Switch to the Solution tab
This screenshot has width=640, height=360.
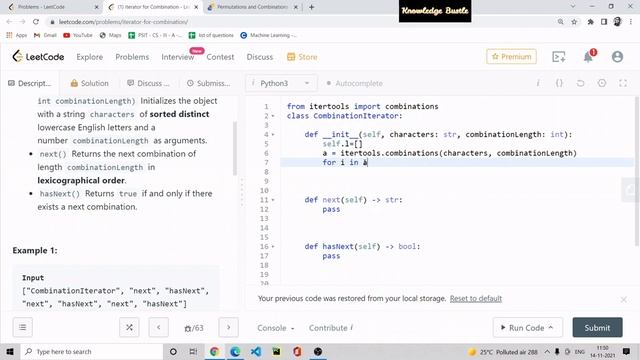pyautogui.click(x=89, y=83)
